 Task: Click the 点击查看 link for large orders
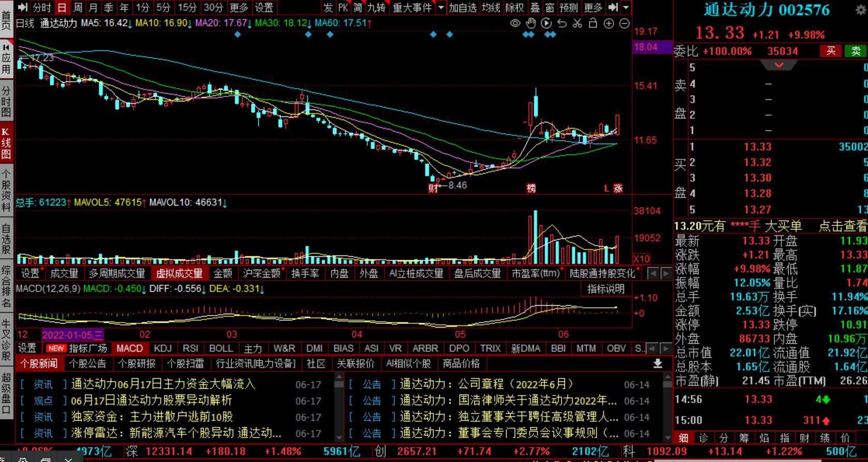coord(842,226)
